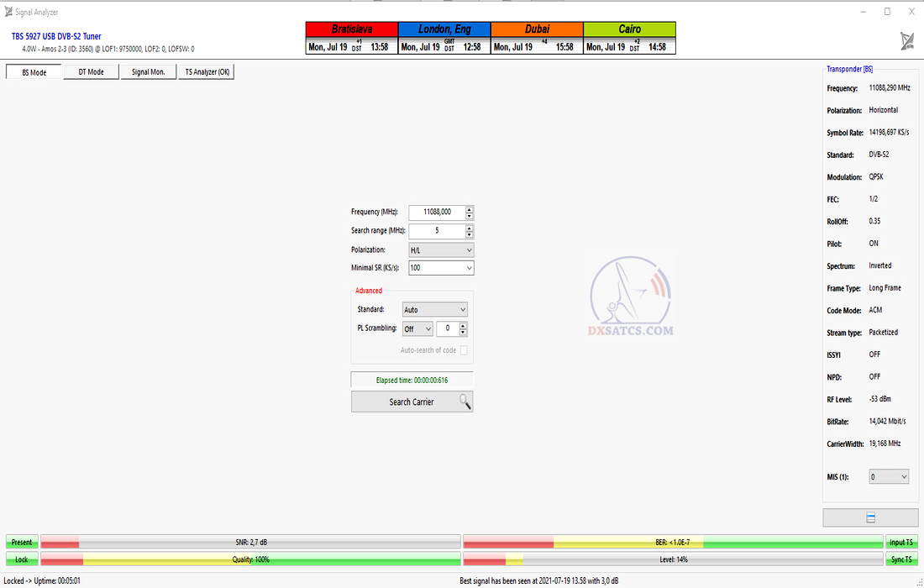The image size is (924, 588).
Task: Increase Frequency with the up arrow
Action: coord(469,209)
